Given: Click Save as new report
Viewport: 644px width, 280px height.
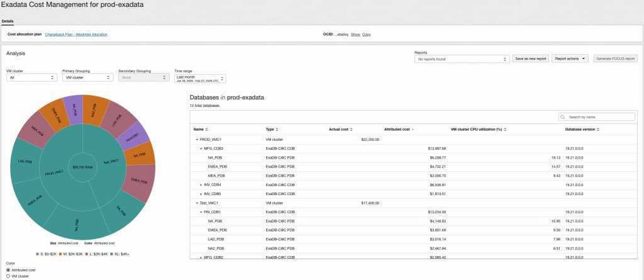Looking at the screenshot, I should coord(531,59).
